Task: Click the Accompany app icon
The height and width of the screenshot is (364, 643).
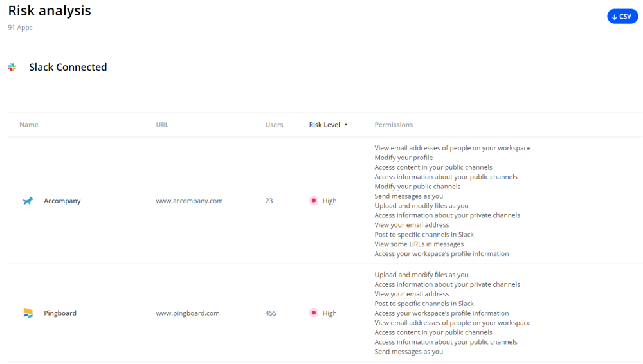Action: [28, 201]
